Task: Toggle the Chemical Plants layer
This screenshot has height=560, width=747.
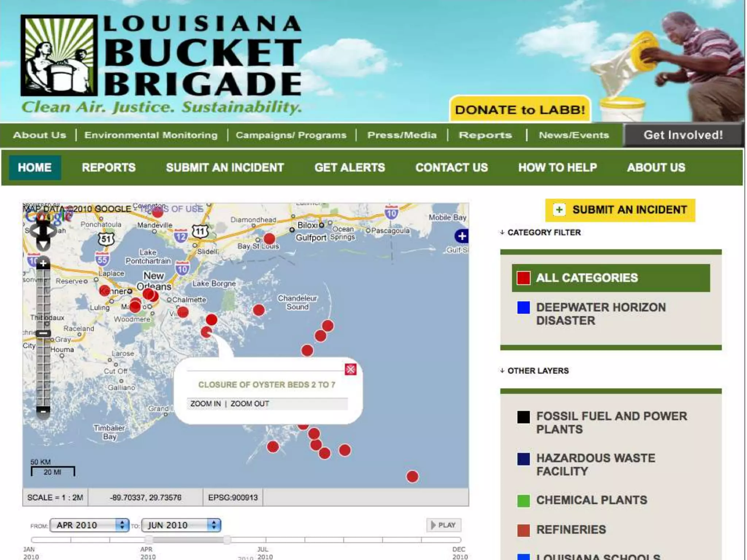Action: coord(591,500)
